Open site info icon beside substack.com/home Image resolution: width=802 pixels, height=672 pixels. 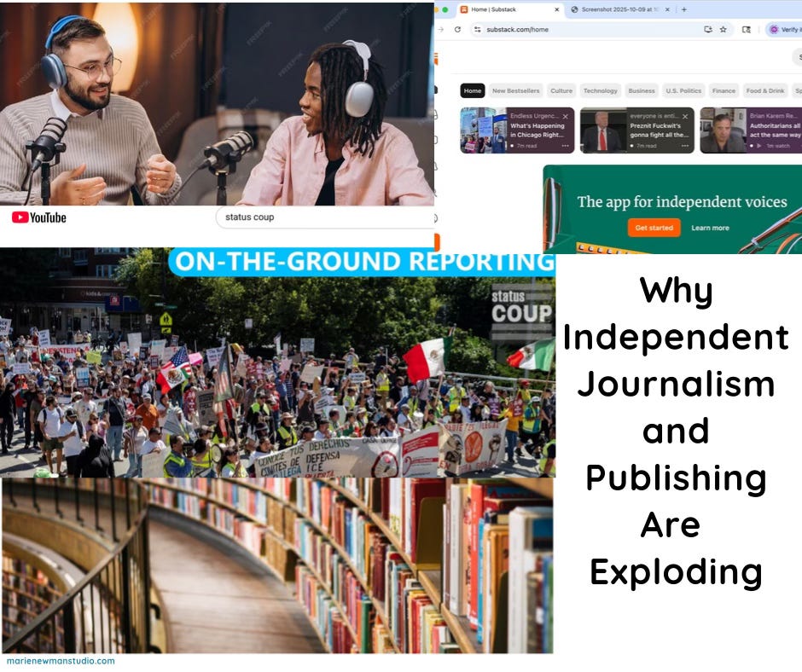[x=477, y=30]
